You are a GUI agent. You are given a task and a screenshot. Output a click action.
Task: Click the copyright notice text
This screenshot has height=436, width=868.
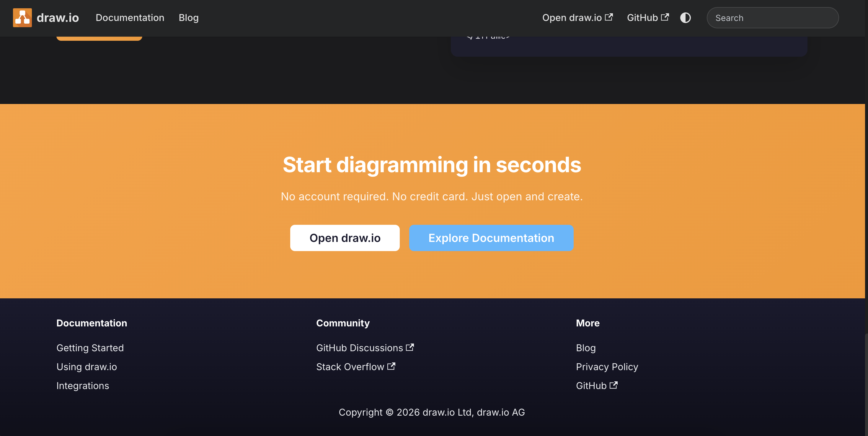tap(432, 412)
